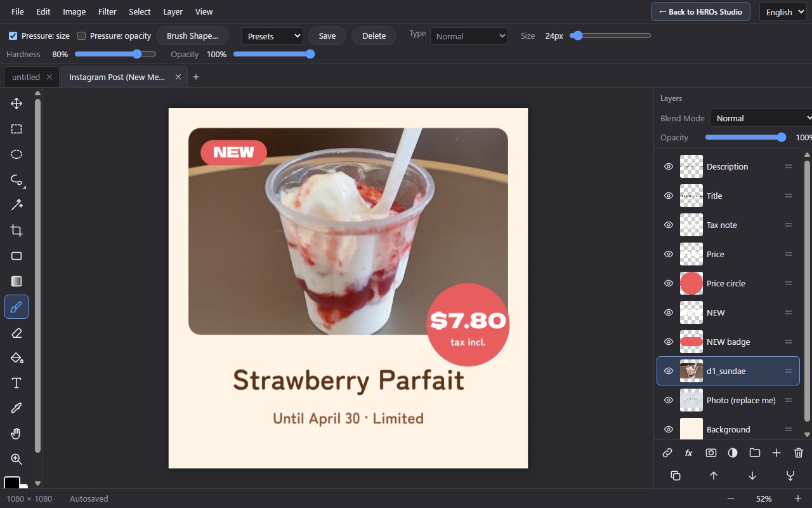Select the Paint Bucket tool
The image size is (812, 508).
pos(16,358)
